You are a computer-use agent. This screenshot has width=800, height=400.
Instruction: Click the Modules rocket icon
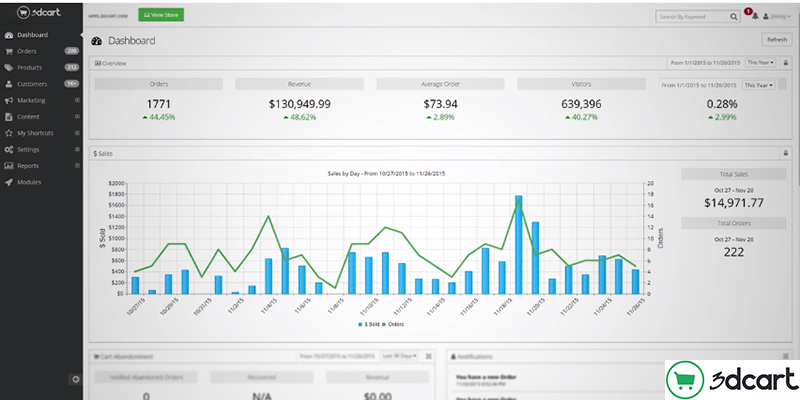pos(9,182)
